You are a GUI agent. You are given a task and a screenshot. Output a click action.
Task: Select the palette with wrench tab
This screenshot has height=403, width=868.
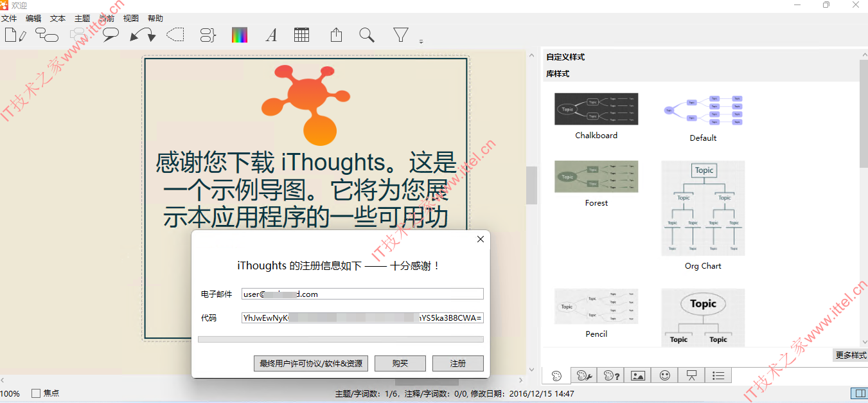point(583,375)
